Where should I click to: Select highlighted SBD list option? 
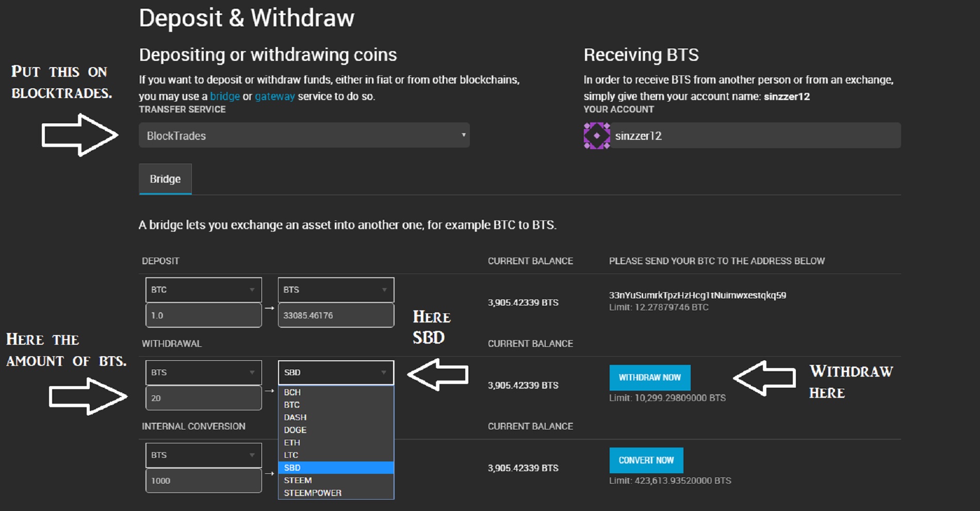336,468
